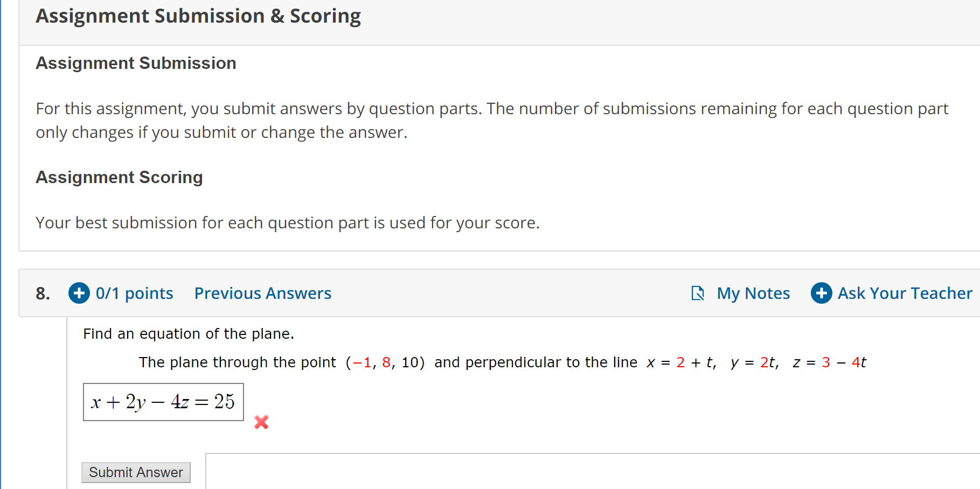The image size is (980, 489).
Task: Click the plane equation answer to edit it
Action: (x=163, y=402)
